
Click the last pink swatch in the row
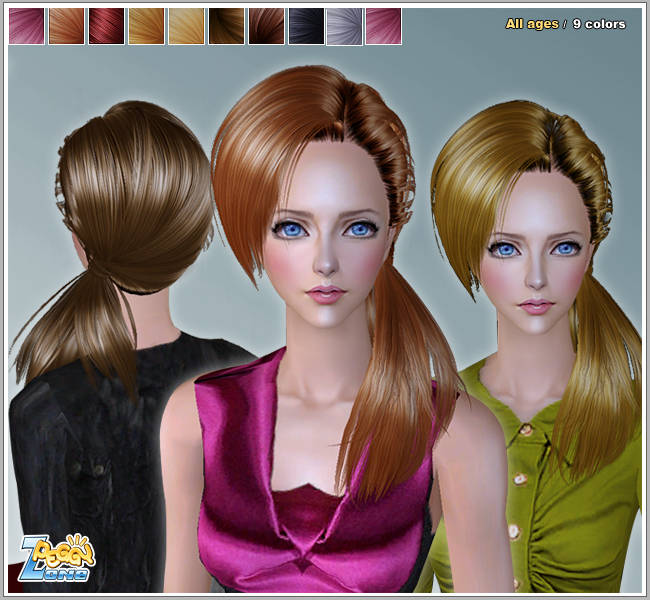coord(383,26)
